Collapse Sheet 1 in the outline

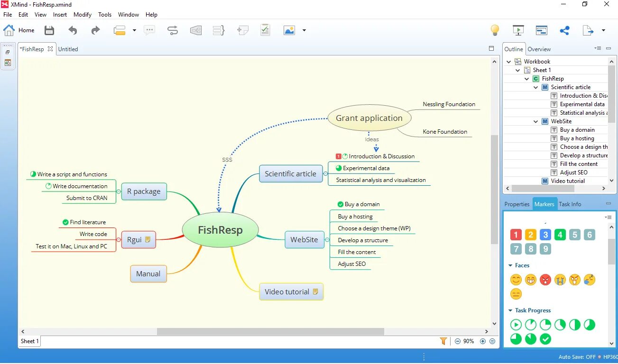518,70
